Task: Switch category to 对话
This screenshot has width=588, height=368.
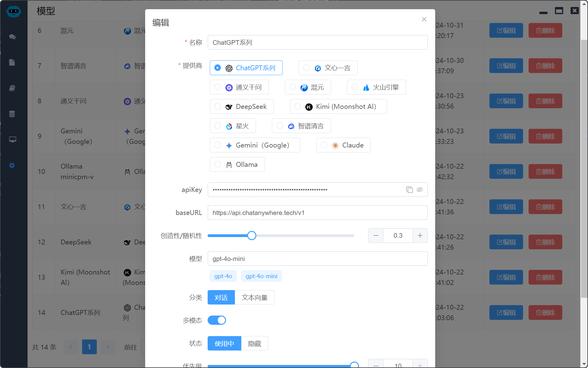Action: pyautogui.click(x=221, y=297)
